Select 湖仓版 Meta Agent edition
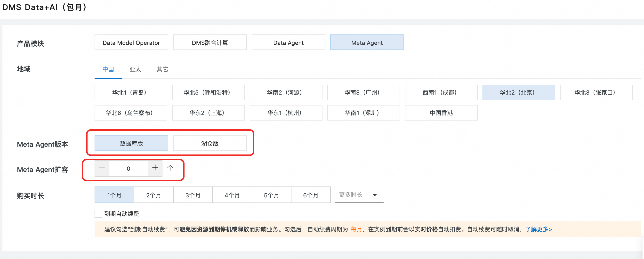 [x=210, y=143]
